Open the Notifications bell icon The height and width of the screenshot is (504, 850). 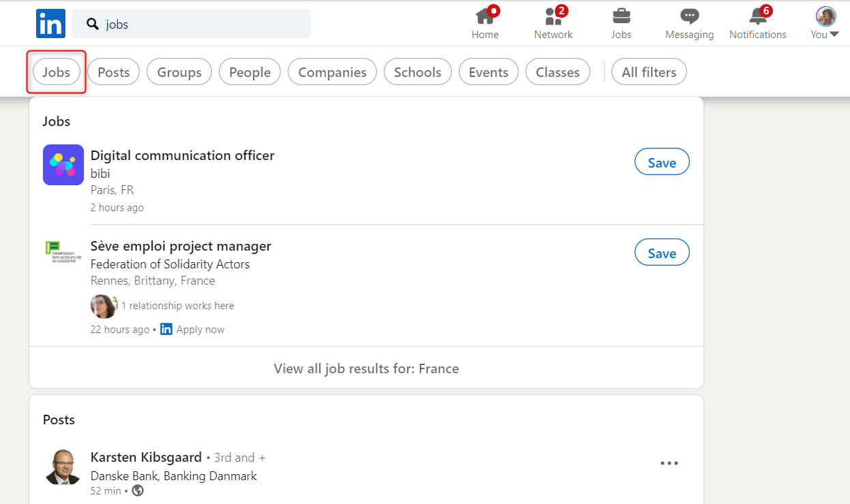[x=757, y=16]
